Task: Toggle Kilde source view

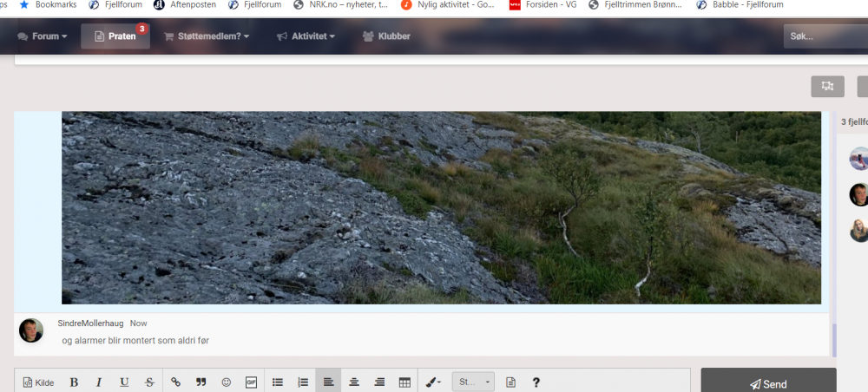Action: pyautogui.click(x=38, y=382)
